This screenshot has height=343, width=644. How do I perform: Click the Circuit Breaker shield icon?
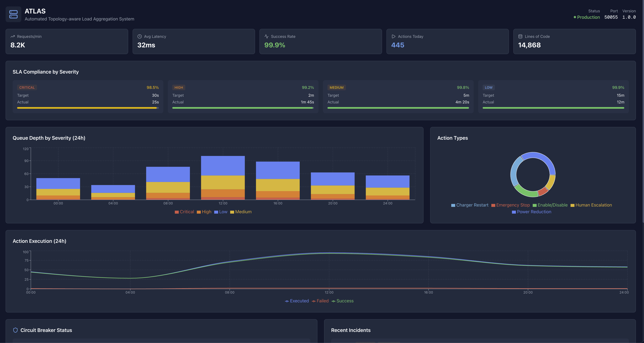click(15, 330)
